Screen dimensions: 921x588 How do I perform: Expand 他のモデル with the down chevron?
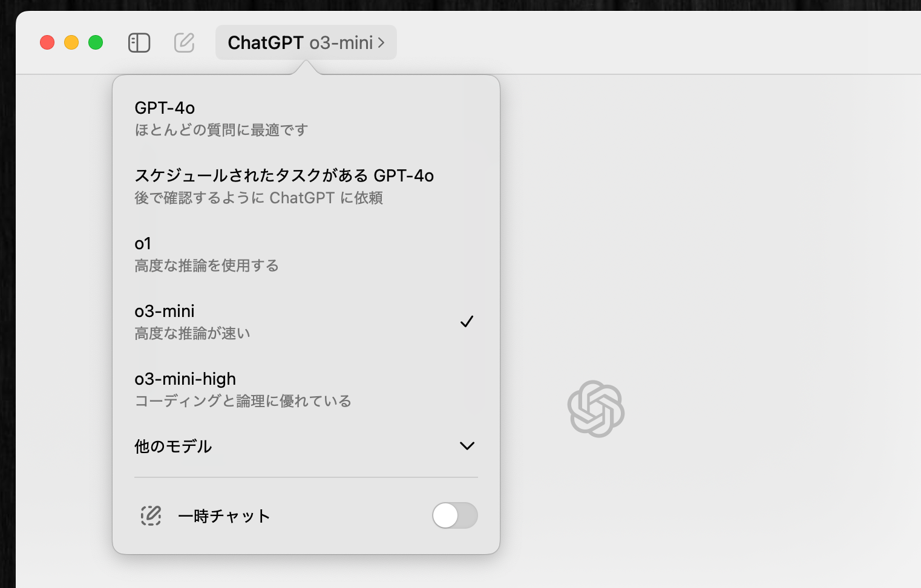(467, 446)
